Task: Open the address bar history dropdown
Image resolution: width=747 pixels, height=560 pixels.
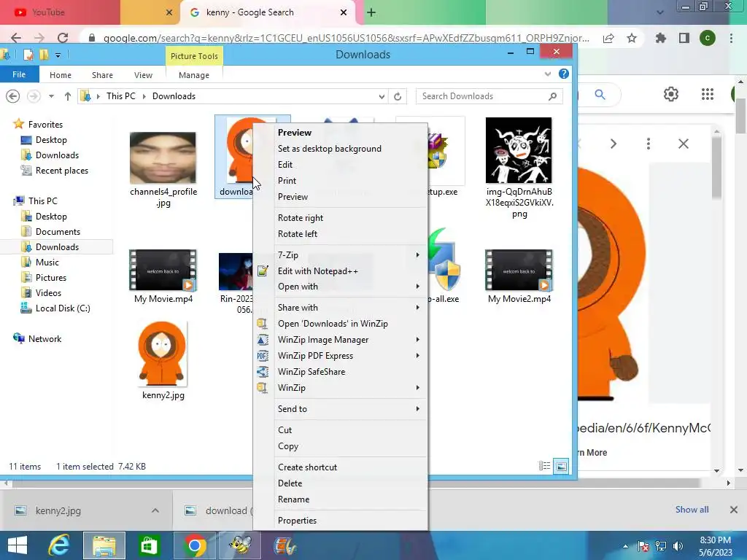Action: pyautogui.click(x=382, y=97)
